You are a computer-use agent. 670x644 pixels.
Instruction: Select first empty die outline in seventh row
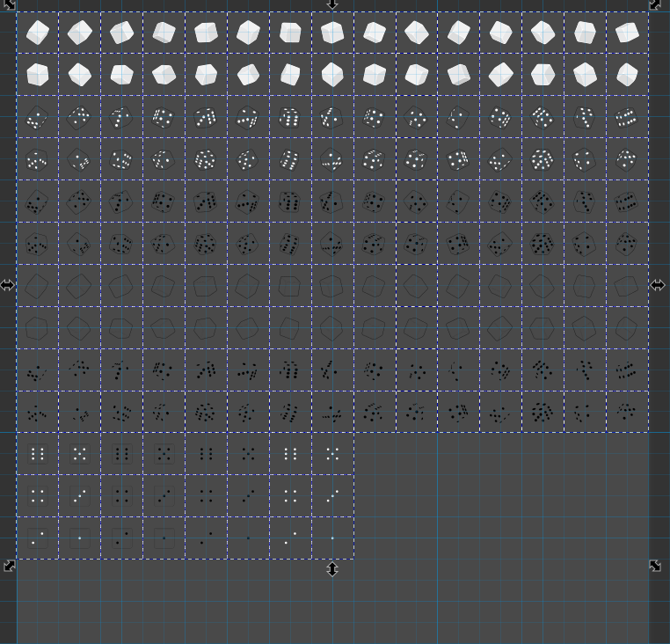(x=38, y=285)
